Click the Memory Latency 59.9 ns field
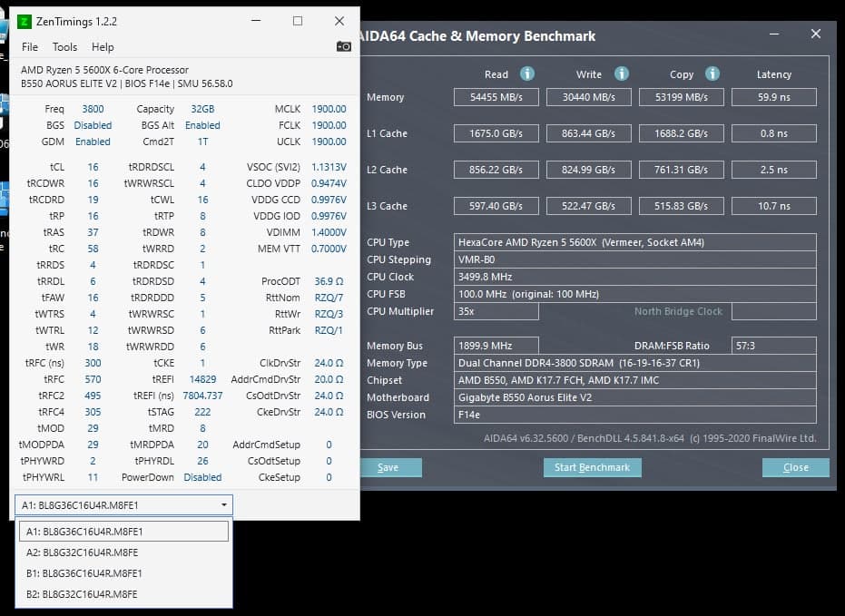 click(x=774, y=97)
